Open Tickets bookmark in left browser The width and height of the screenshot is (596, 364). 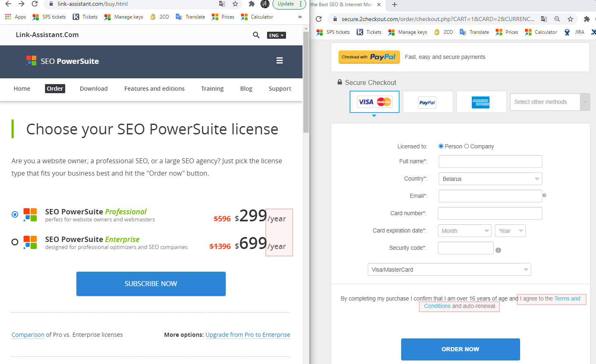tap(85, 17)
